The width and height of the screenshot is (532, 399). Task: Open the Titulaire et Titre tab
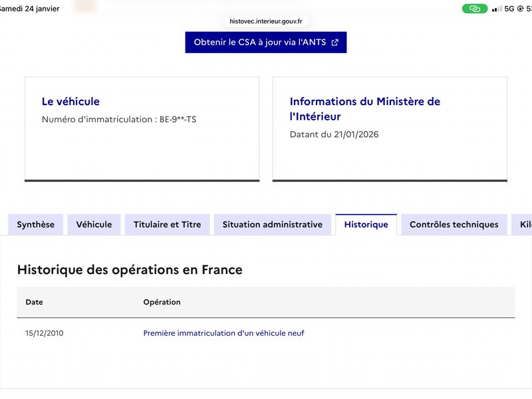[168, 225]
